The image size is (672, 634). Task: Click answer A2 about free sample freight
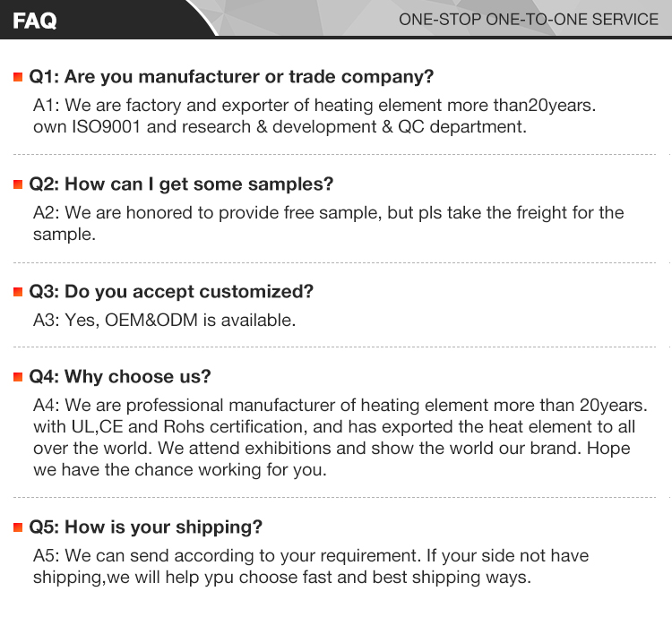coord(328,224)
